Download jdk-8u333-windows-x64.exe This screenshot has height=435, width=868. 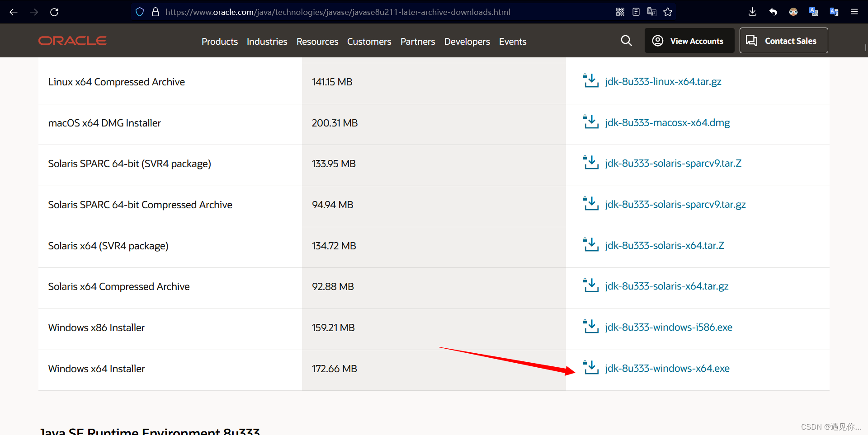coord(667,368)
